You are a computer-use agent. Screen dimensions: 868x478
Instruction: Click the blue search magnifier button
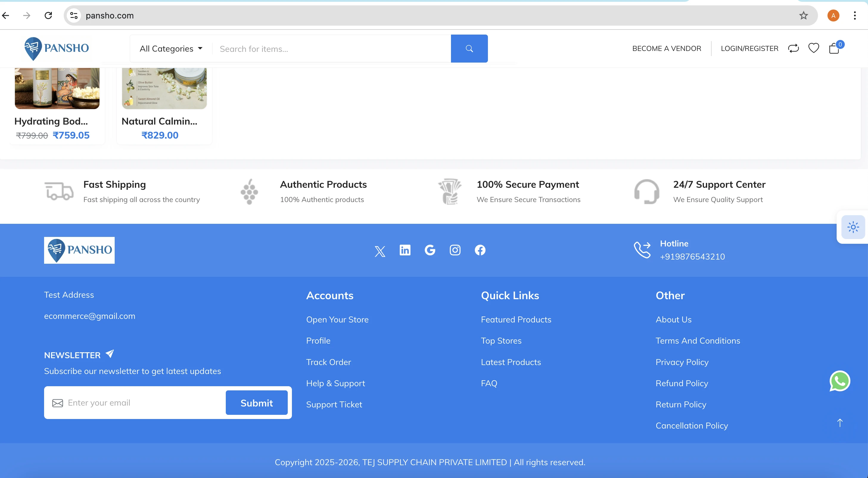pos(469,49)
